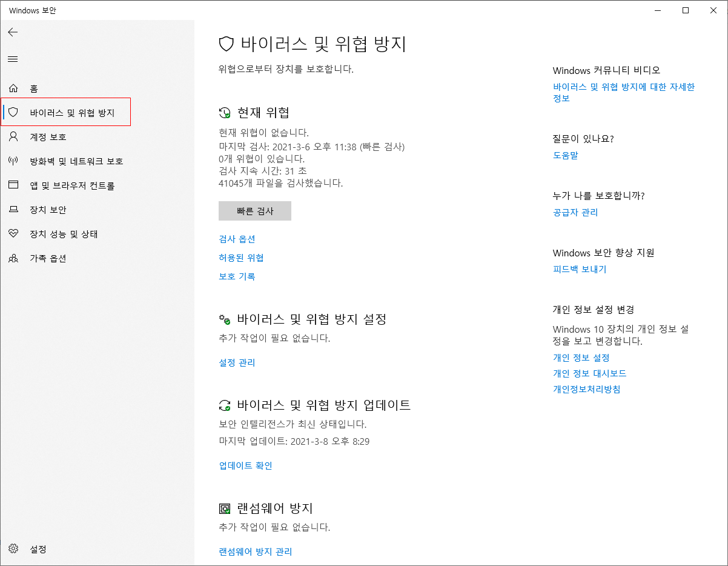Click the 보안 인텔리전스가 최신 상태입니다 text
This screenshot has width=728, height=566.
click(x=293, y=424)
